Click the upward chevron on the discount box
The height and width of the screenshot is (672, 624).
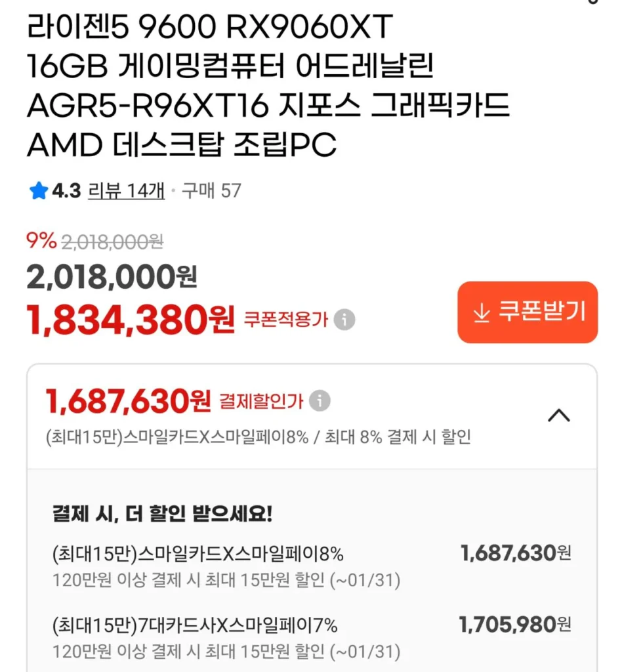[559, 416]
